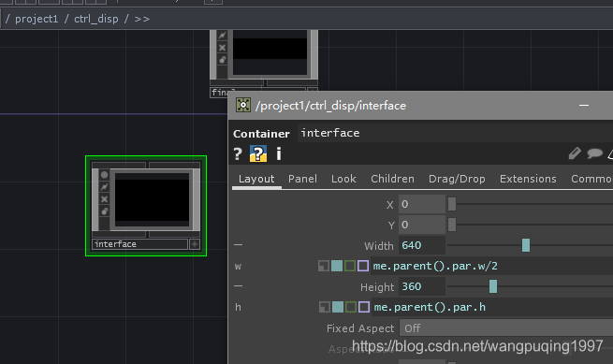
Task: Open the Fixed Aspect dropdown showing Off
Action: coord(506,328)
